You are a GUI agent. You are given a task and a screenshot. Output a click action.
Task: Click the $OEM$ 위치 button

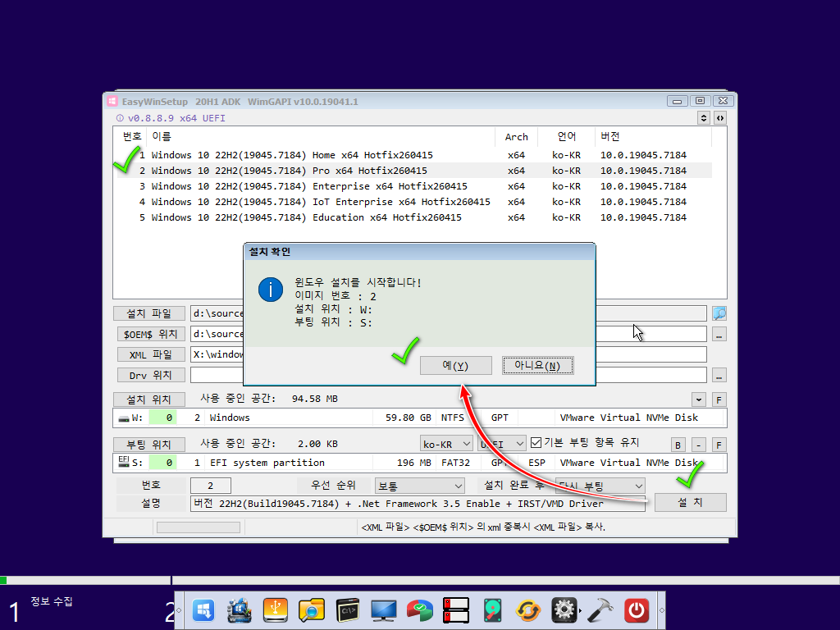151,334
